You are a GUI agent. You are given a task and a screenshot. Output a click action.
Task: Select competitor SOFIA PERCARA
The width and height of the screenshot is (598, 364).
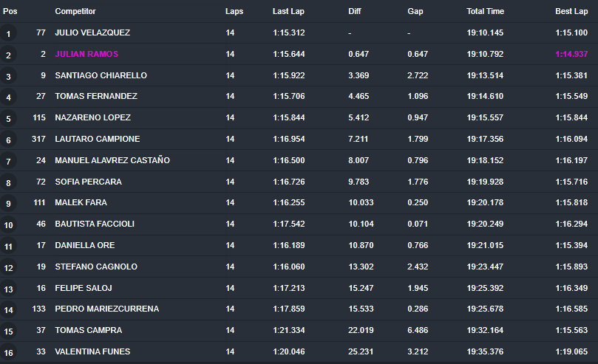tap(88, 182)
